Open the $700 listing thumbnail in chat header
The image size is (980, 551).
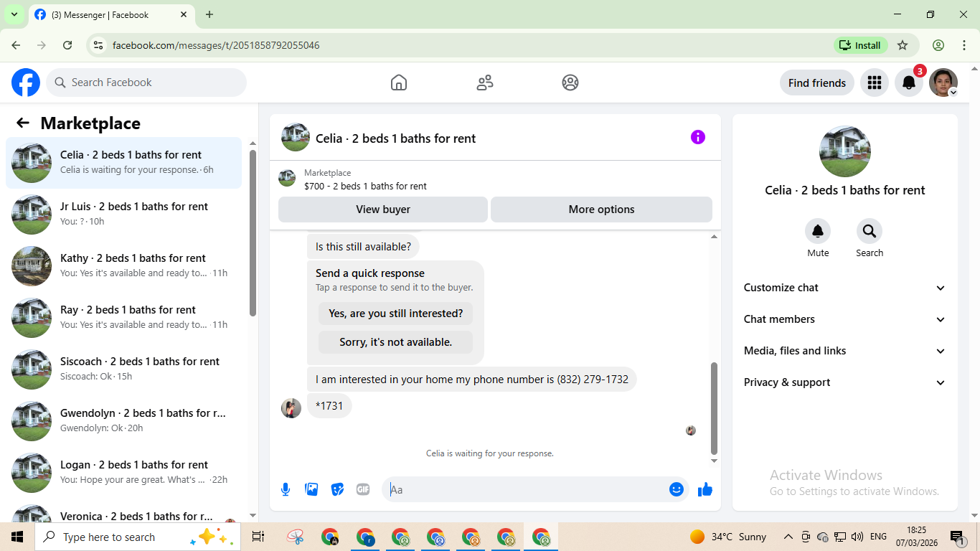point(287,178)
